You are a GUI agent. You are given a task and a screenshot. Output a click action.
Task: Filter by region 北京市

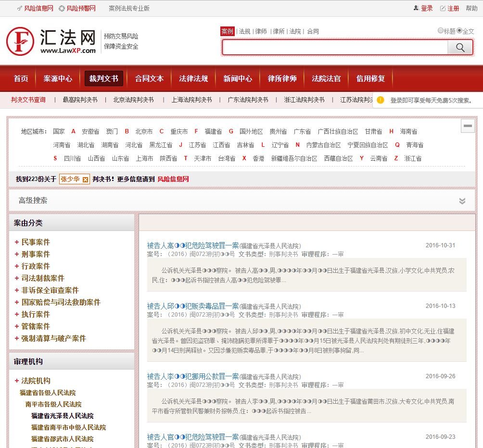click(x=144, y=131)
